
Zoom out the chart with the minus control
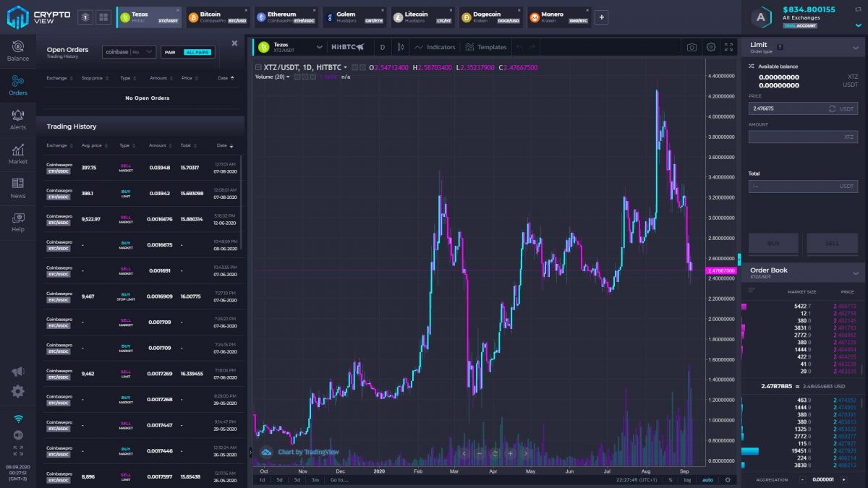click(x=480, y=453)
